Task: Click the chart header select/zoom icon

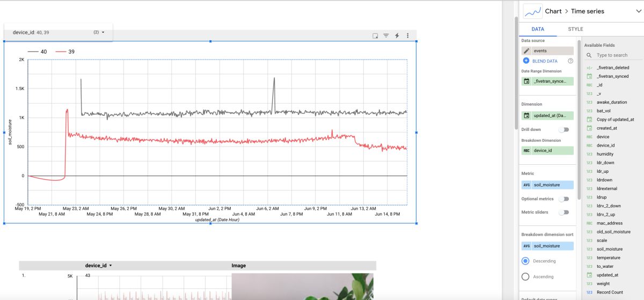Action: tap(375, 35)
